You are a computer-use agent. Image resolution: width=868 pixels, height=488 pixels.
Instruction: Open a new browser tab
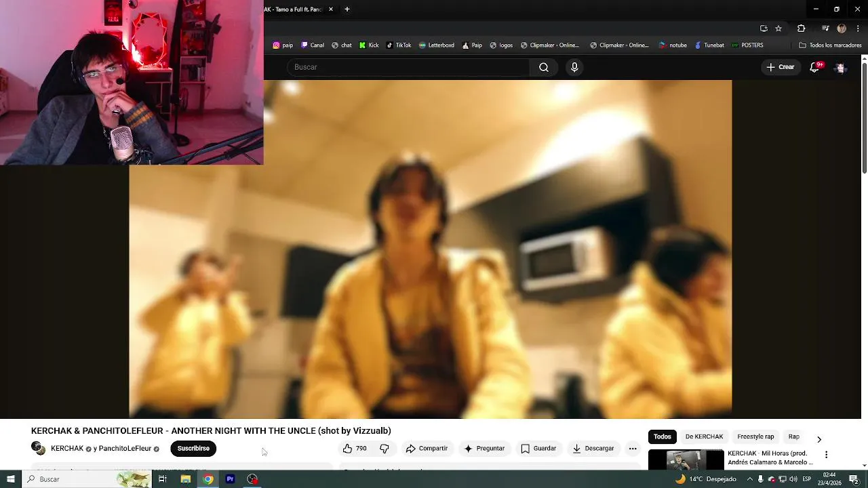347,9
